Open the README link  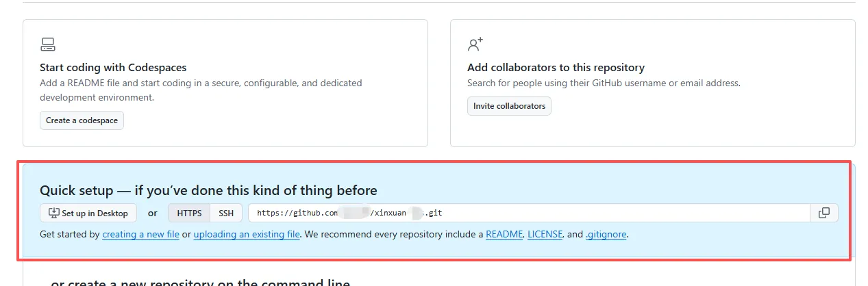504,235
